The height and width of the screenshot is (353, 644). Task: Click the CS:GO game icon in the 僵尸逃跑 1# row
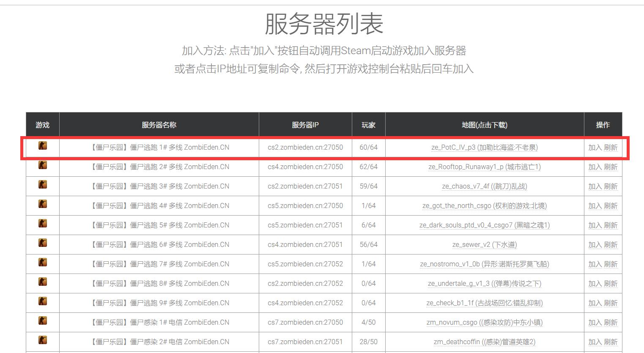pyautogui.click(x=43, y=146)
